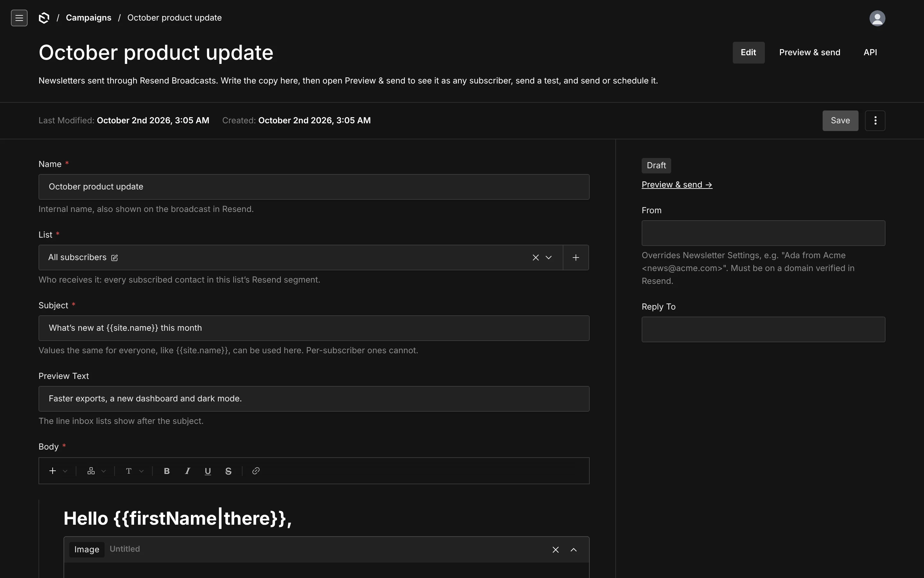Switch to the Edit tab
924x578 pixels.
point(749,53)
